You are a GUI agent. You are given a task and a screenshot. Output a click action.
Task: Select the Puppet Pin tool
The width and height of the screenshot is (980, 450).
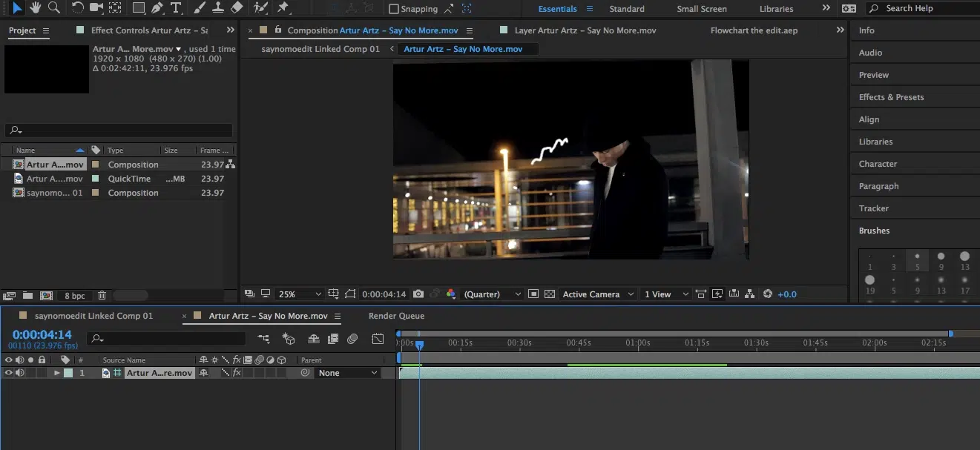(x=283, y=7)
